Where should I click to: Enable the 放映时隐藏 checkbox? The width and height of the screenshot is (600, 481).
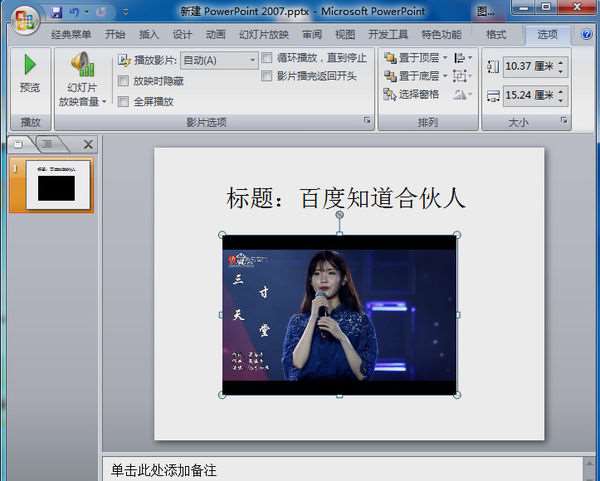coord(123,81)
